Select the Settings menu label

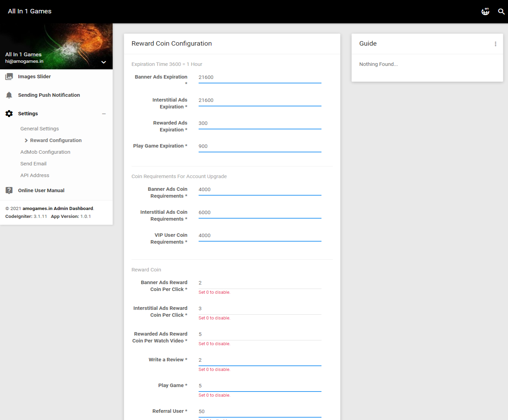(28, 114)
